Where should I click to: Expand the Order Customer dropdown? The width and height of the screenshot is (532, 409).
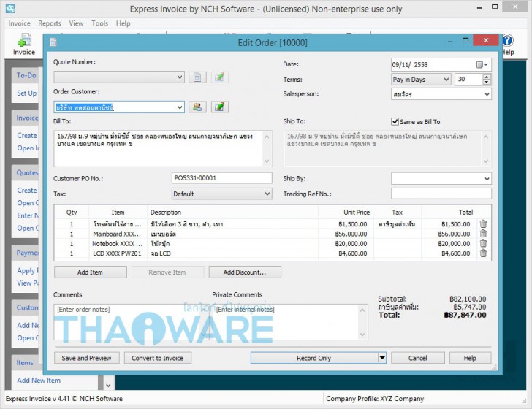(x=180, y=107)
